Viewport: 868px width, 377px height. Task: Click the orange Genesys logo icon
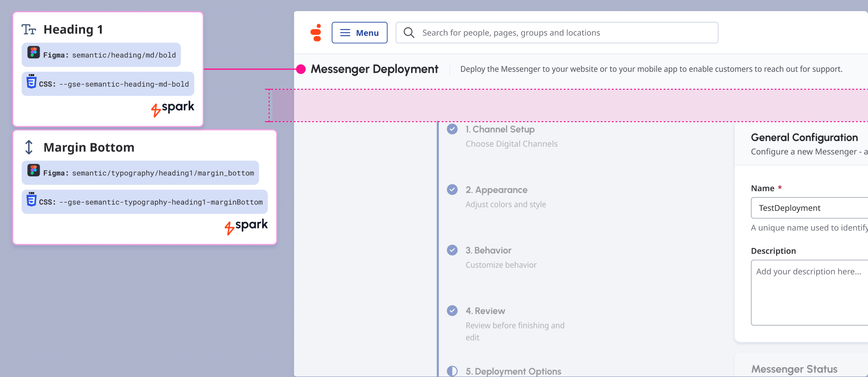point(316,33)
